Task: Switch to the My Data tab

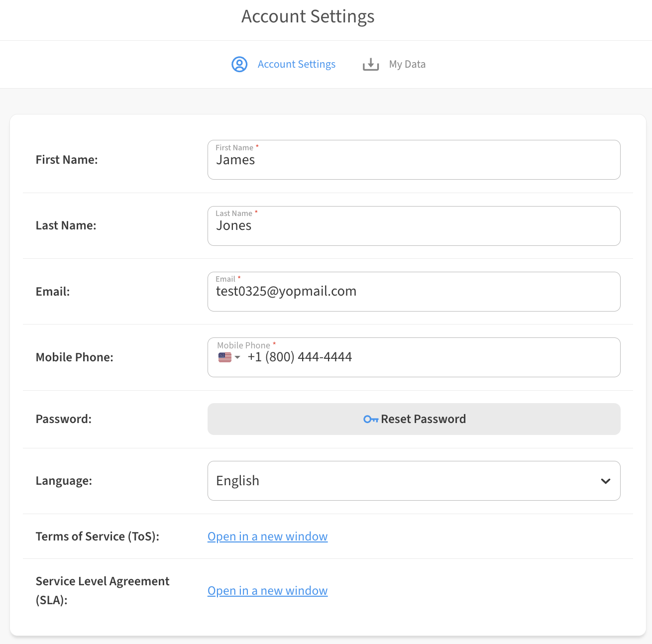Action: [x=407, y=64]
